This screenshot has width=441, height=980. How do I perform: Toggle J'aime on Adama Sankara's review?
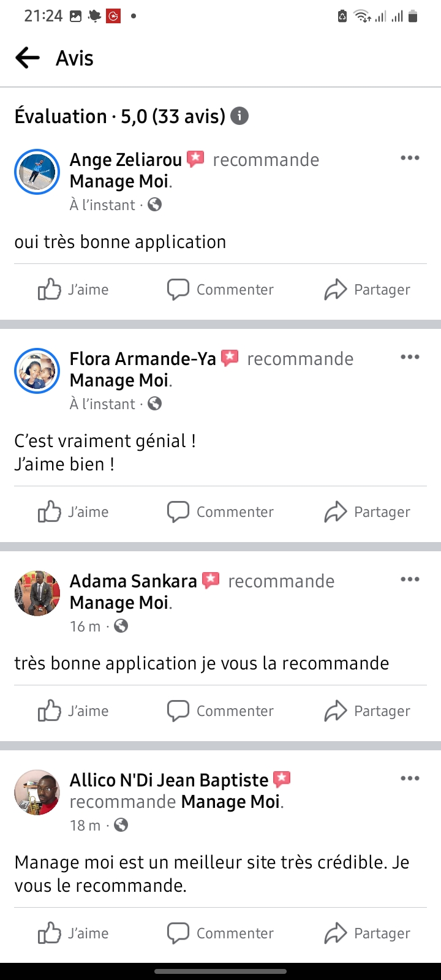tap(73, 711)
